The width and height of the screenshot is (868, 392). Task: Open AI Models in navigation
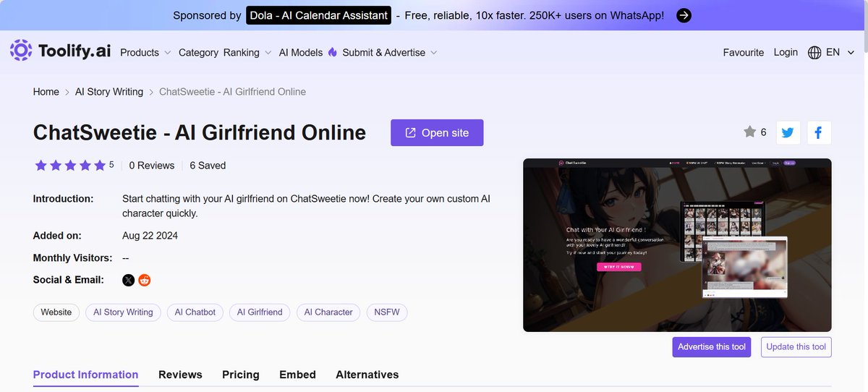point(301,53)
